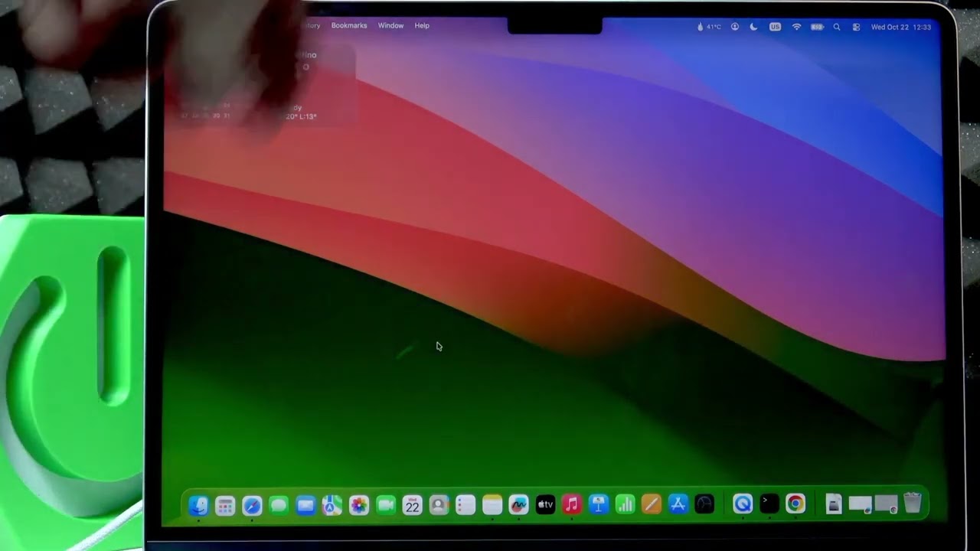Open the US input source menu

tap(774, 27)
